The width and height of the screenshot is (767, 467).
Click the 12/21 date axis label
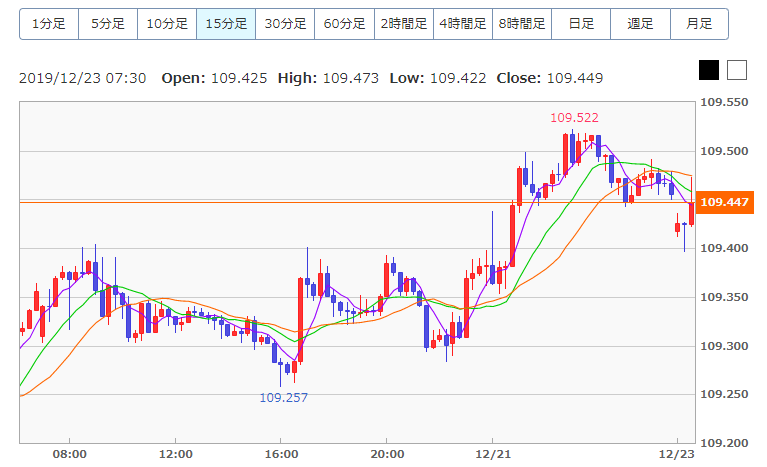[x=493, y=454]
